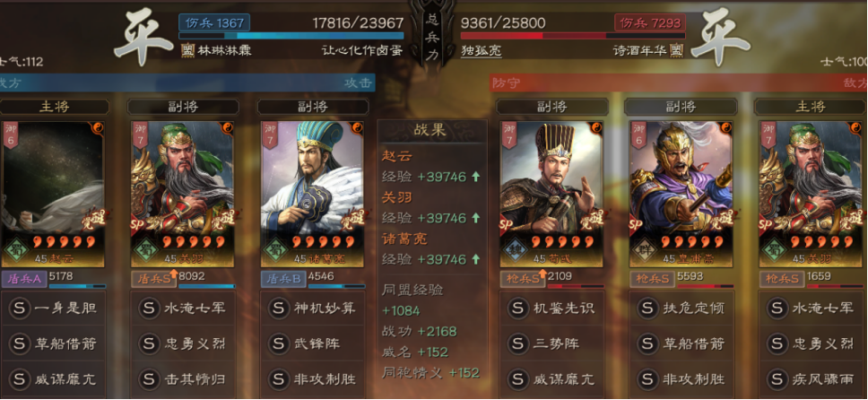The width and height of the screenshot is (868, 400).
Task: Open the right 伤兵 7293 label
Action: pyautogui.click(x=650, y=22)
